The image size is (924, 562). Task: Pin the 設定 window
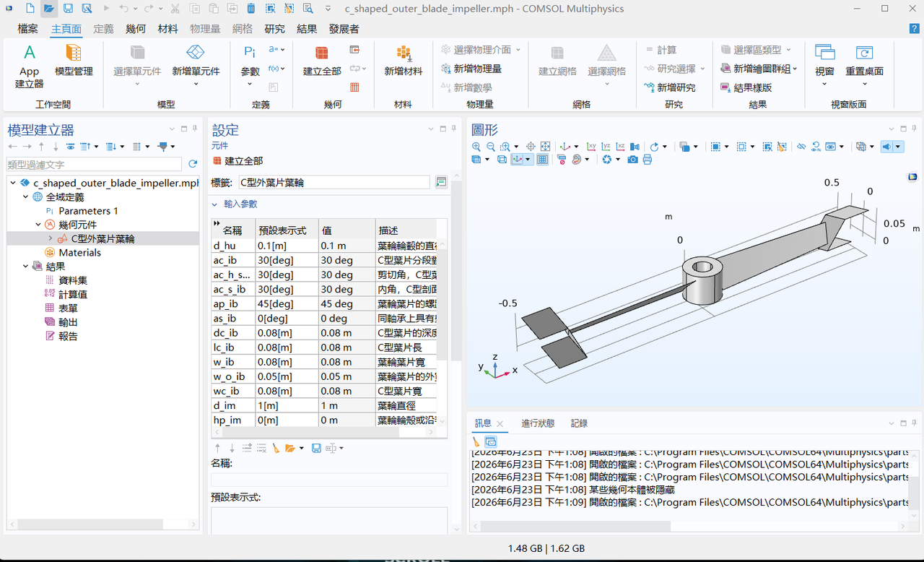453,129
